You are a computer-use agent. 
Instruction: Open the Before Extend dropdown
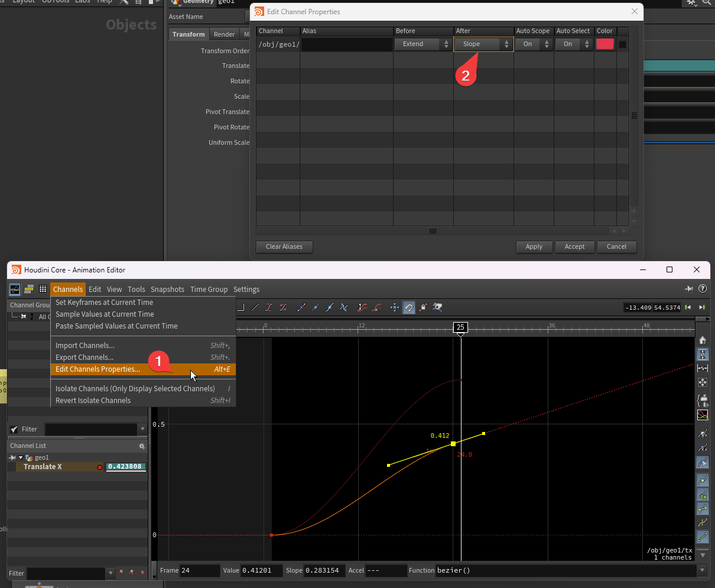[423, 44]
